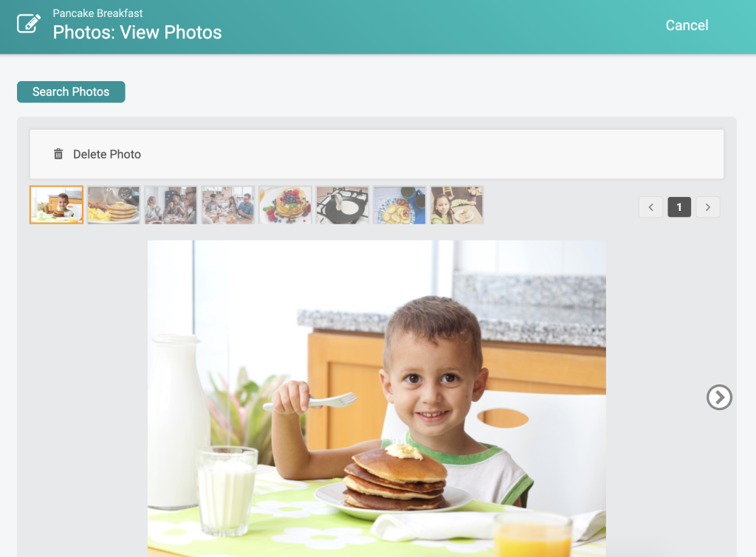This screenshot has height=557, width=756.
Task: Select thumbnail of family at breakfast table
Action: point(228,205)
